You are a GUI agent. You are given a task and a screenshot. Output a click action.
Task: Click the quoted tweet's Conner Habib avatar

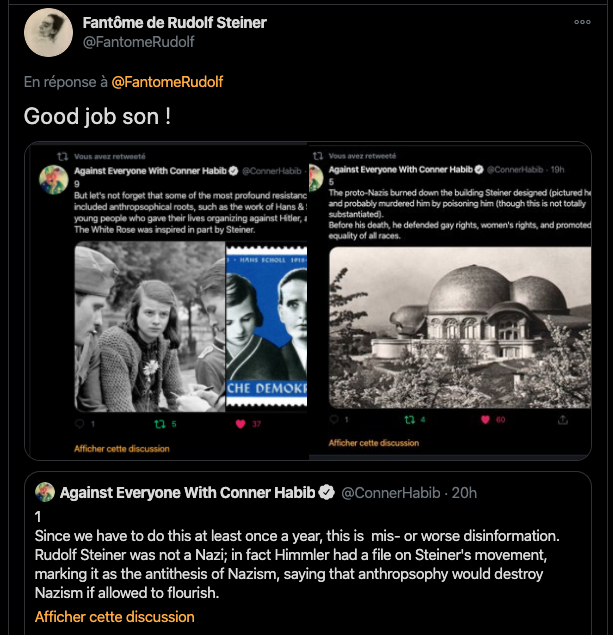pyautogui.click(x=44, y=492)
